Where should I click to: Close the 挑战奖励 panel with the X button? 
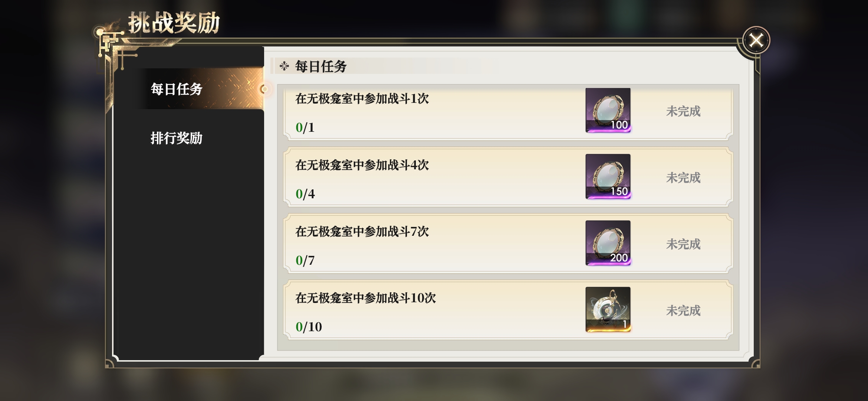point(756,40)
